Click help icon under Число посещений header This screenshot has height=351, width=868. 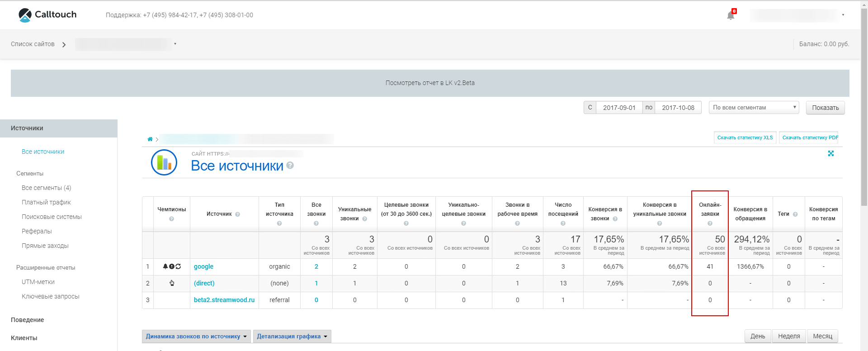click(x=563, y=223)
